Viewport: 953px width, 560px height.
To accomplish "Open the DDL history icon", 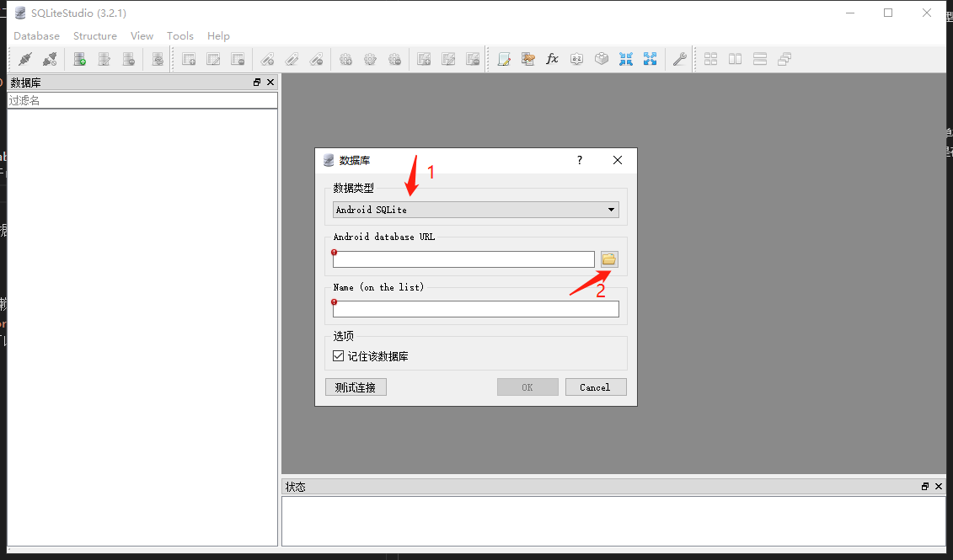I will pos(528,59).
